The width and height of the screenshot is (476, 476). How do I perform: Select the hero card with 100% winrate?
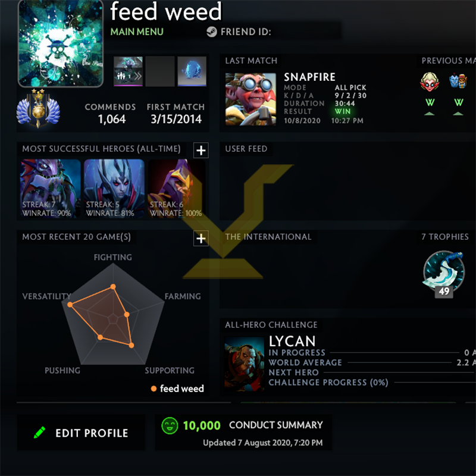coord(177,189)
